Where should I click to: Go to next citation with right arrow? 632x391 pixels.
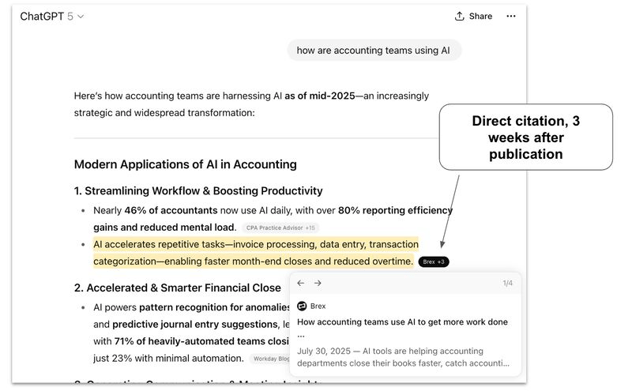coord(318,283)
